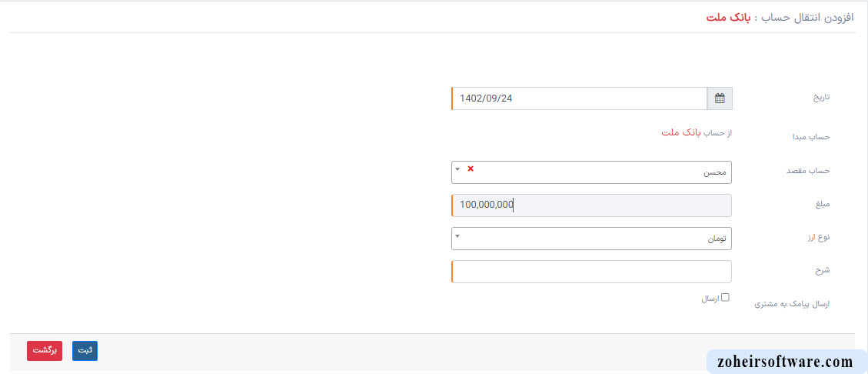
Task: Click the red برگشت back button
Action: click(45, 351)
